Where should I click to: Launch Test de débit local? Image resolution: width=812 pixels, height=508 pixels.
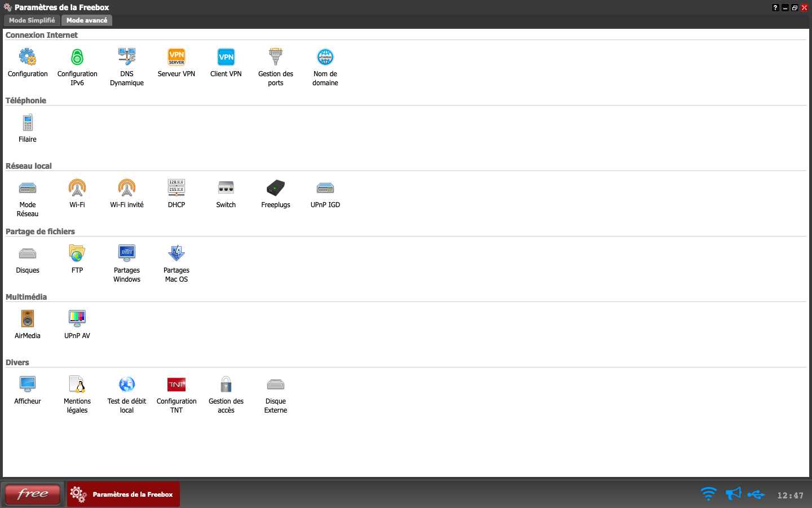(127, 394)
